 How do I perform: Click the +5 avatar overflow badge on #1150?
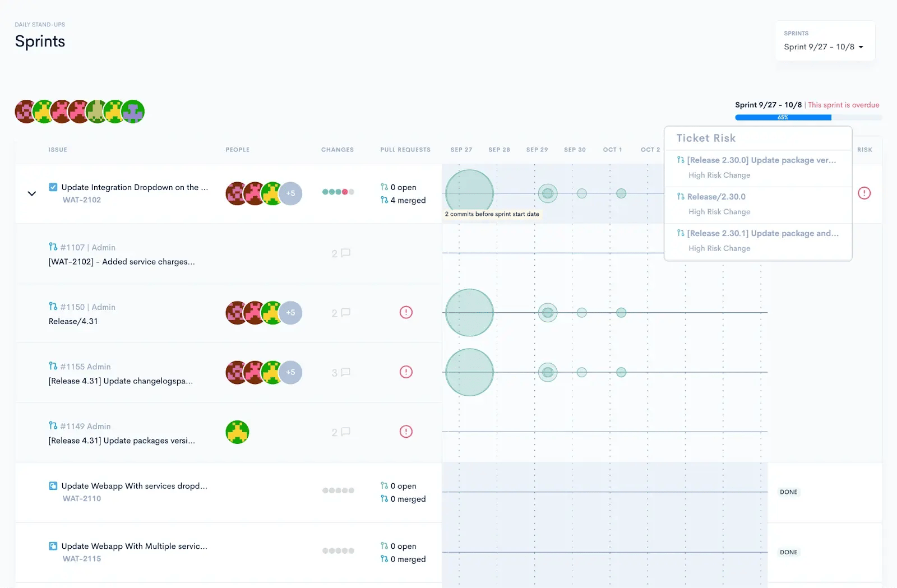click(x=291, y=313)
